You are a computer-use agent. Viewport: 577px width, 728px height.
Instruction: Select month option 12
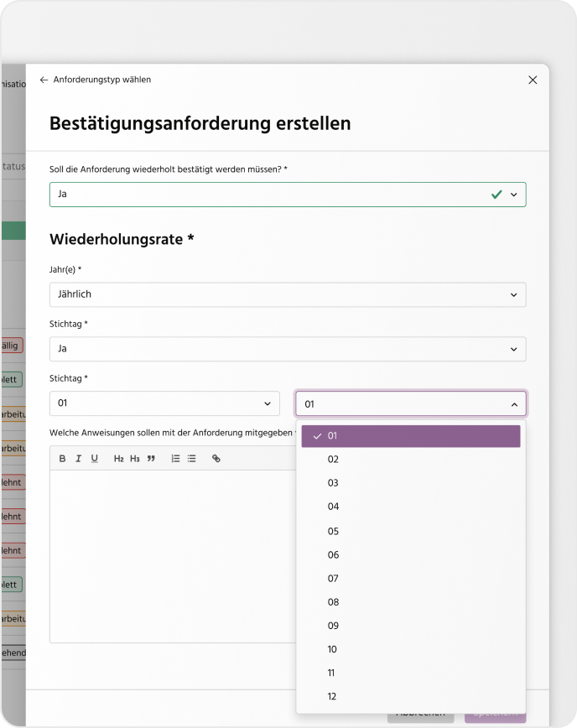[410, 697]
